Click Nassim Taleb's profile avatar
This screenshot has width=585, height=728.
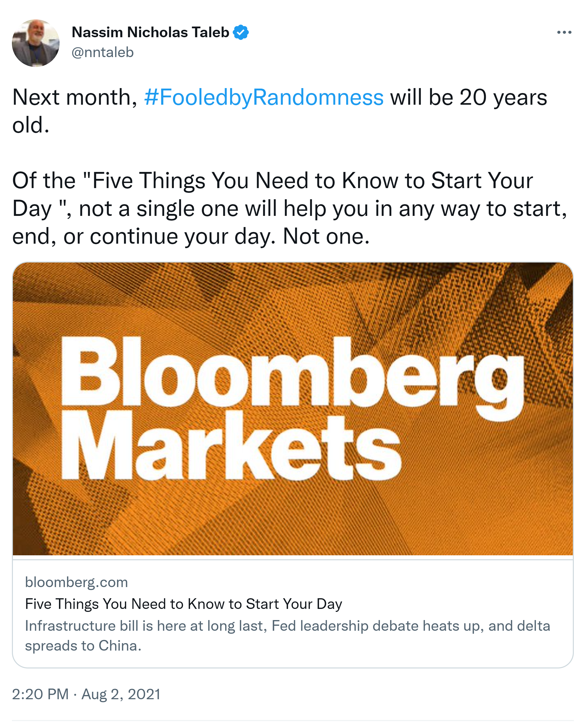tap(36, 43)
